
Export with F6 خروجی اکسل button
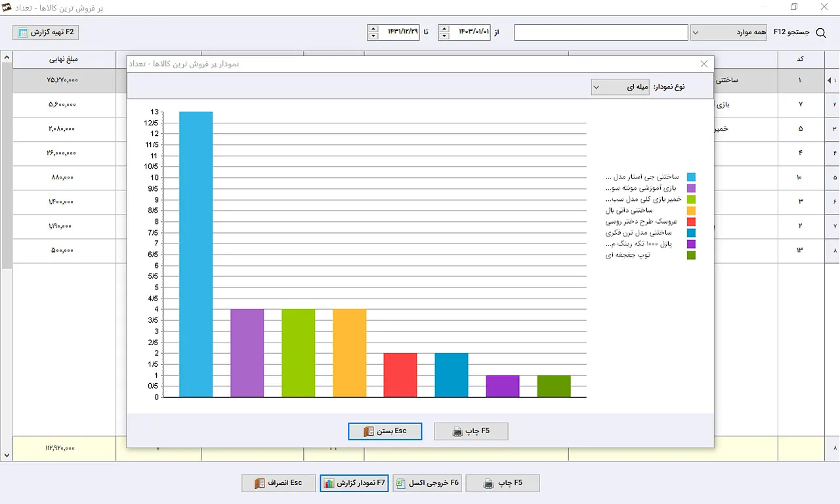427,483
